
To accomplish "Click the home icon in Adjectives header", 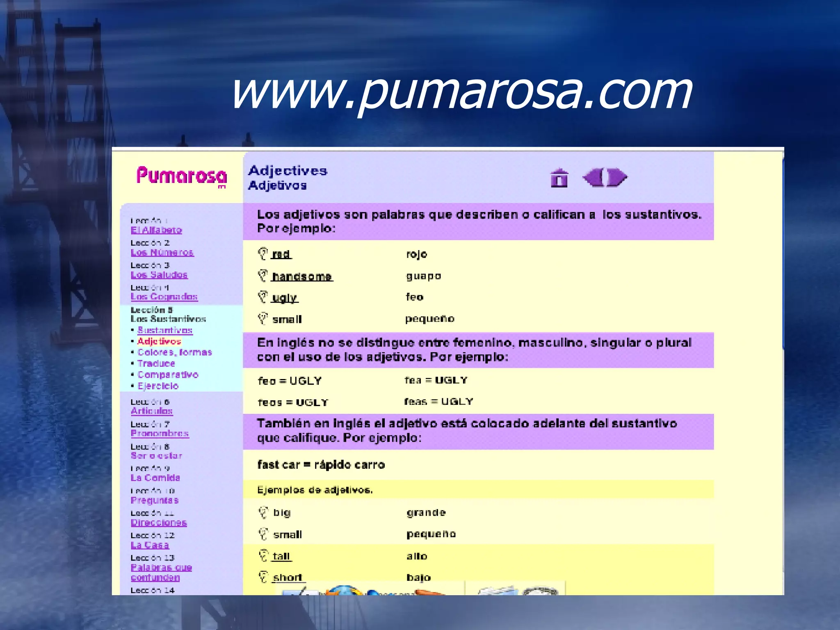I will click(559, 178).
